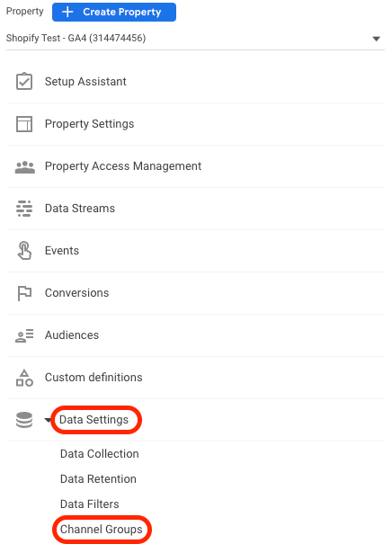Click the Create Property button
This screenshot has height=544, width=392.
pos(114,13)
